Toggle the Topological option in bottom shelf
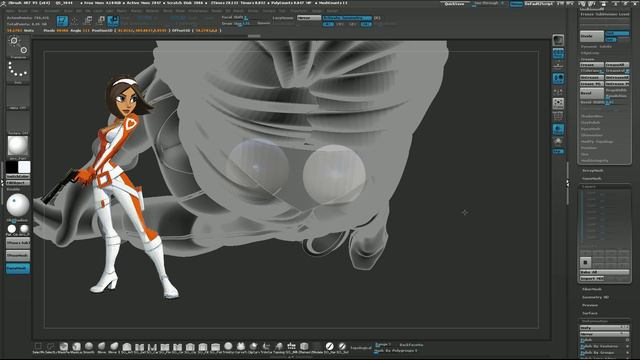 tap(361, 348)
